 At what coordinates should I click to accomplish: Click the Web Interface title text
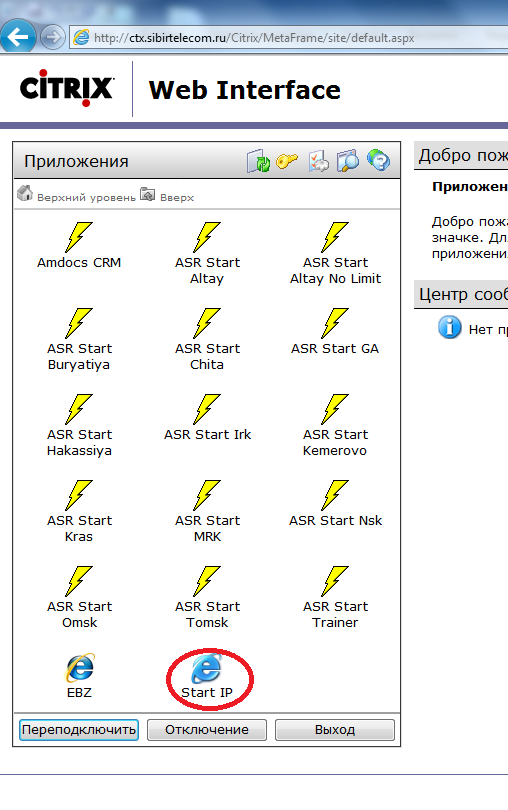click(x=244, y=90)
